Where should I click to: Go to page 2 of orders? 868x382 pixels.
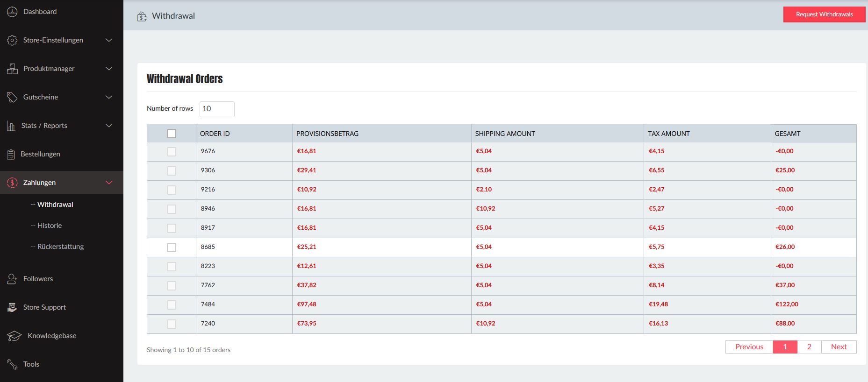pos(809,347)
